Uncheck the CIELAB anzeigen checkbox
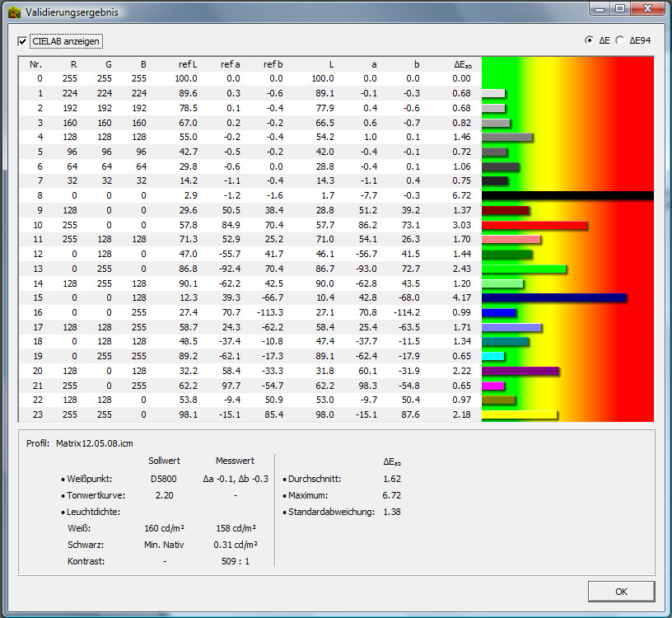The height and width of the screenshot is (618, 672). click(x=22, y=40)
